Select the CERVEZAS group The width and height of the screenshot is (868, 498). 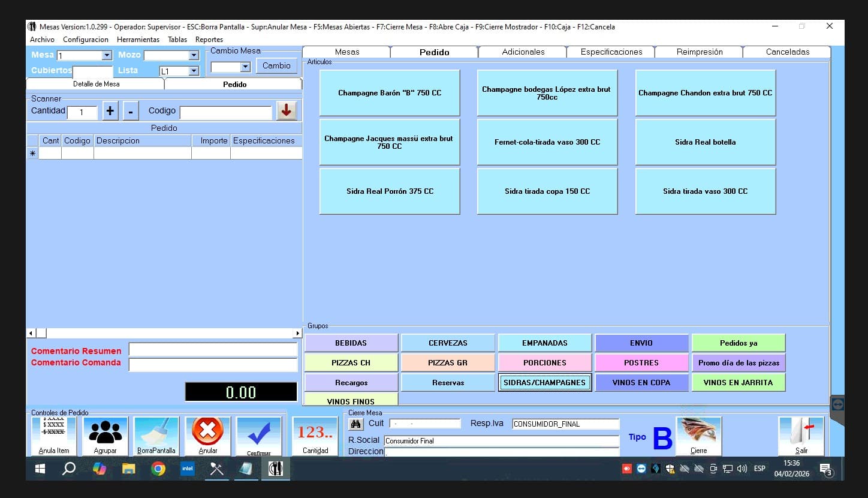[448, 343]
